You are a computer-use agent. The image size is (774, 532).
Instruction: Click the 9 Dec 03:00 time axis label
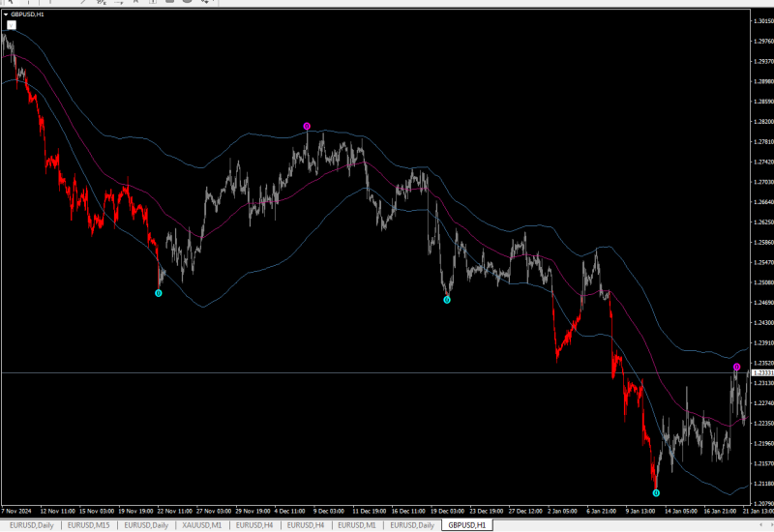(x=328, y=512)
